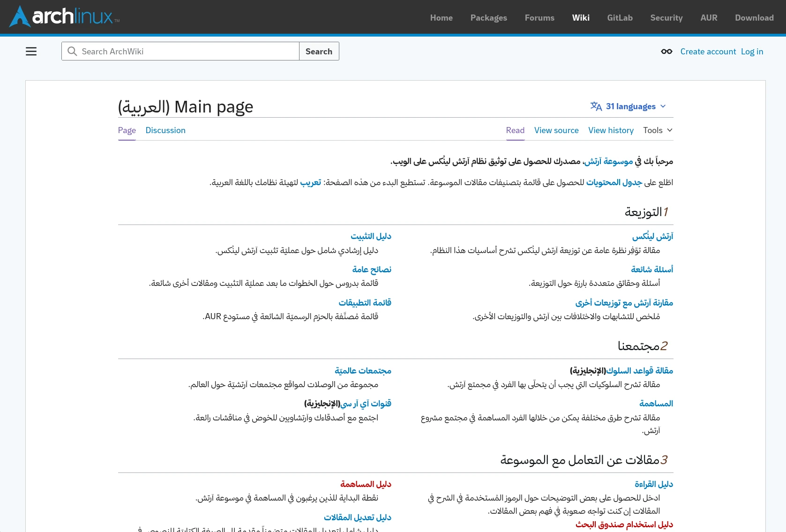
Task: Open the Security nav item
Action: point(666,18)
